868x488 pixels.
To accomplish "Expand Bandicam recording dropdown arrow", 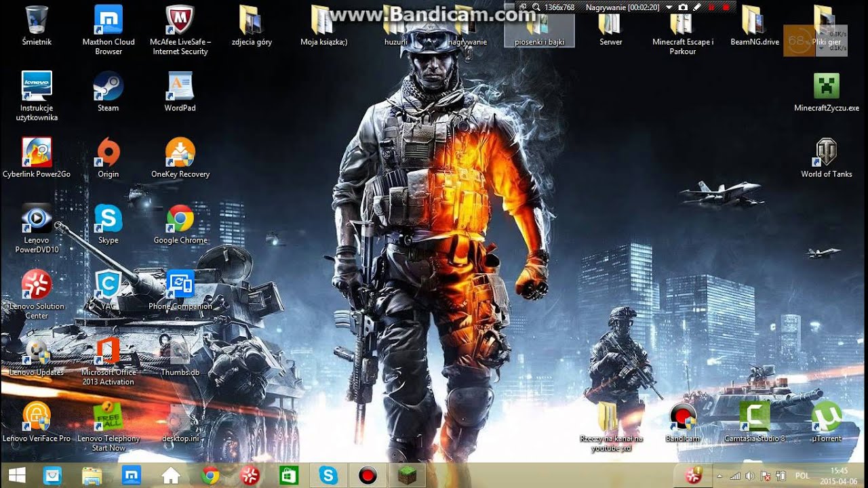I will 669,7.
